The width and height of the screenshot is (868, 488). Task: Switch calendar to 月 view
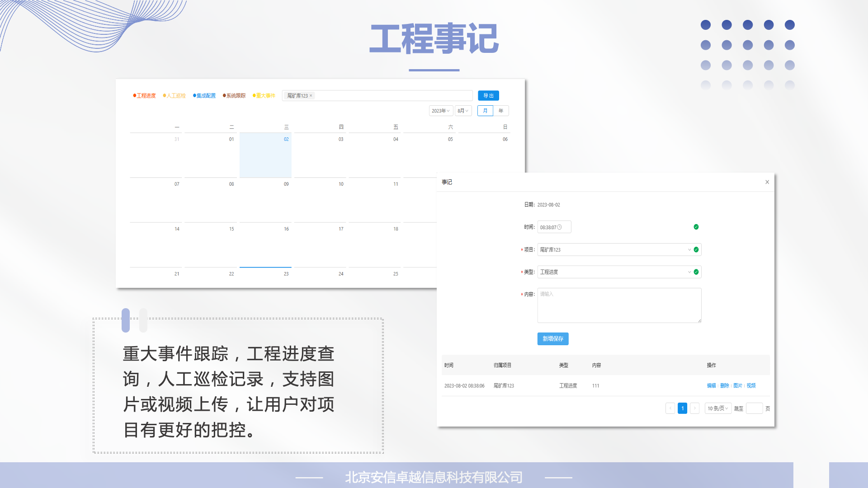[x=485, y=111]
